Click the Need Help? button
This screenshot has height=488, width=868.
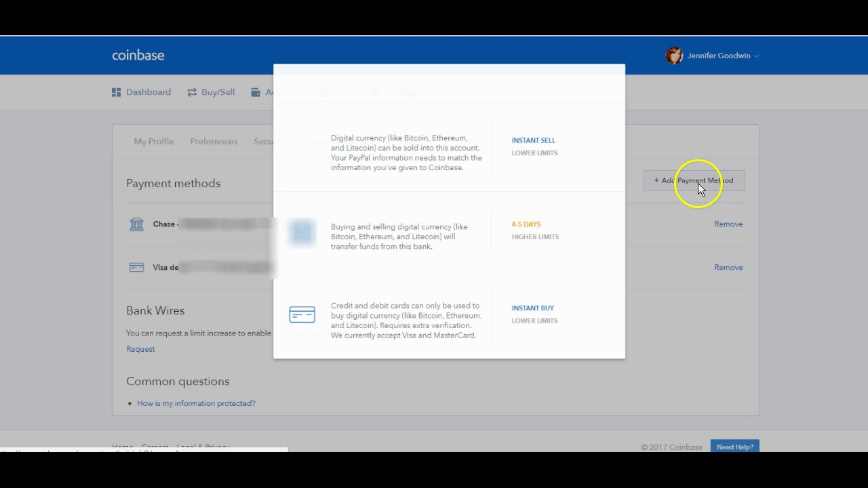point(735,447)
